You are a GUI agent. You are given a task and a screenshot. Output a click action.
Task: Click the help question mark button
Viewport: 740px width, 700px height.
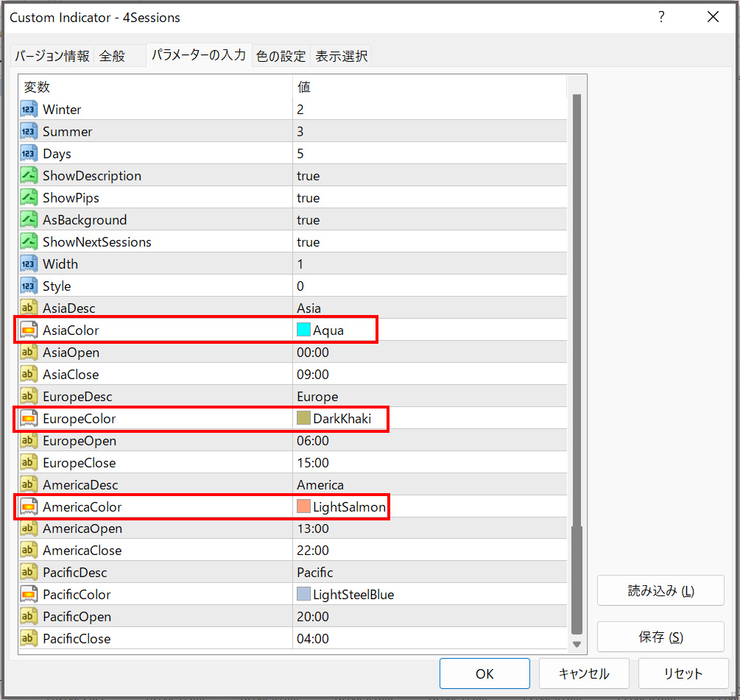661,17
